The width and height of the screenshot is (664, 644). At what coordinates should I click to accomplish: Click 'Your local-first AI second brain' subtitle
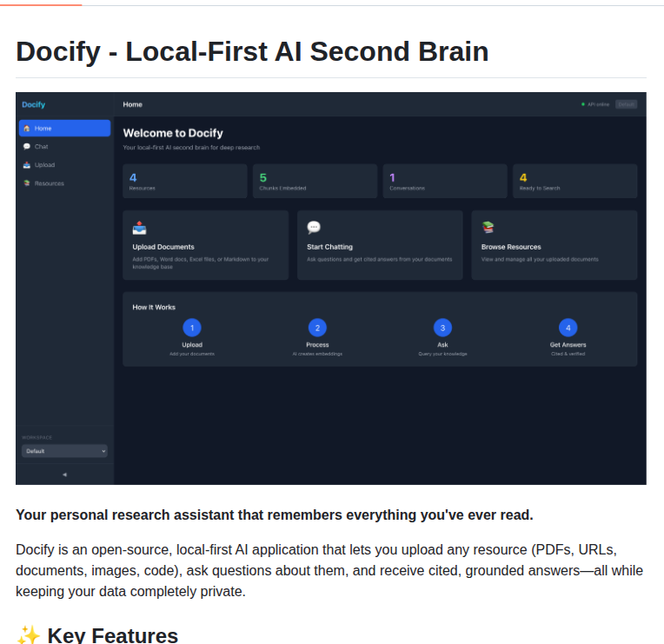(x=191, y=148)
